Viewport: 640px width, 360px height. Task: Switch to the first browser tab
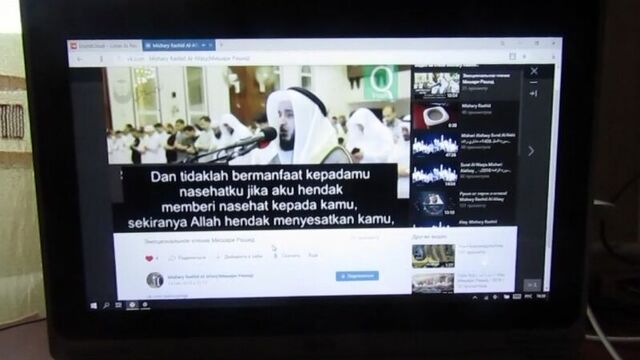(x=105, y=46)
